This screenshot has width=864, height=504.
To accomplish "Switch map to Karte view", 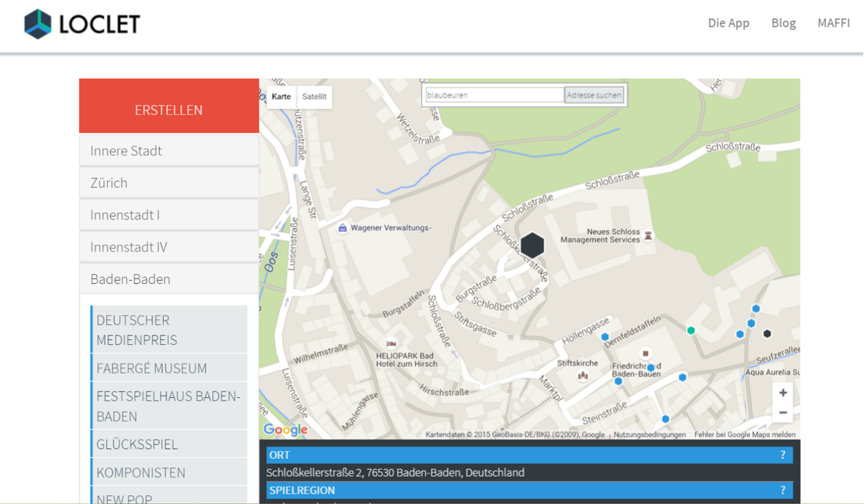I will [x=281, y=97].
